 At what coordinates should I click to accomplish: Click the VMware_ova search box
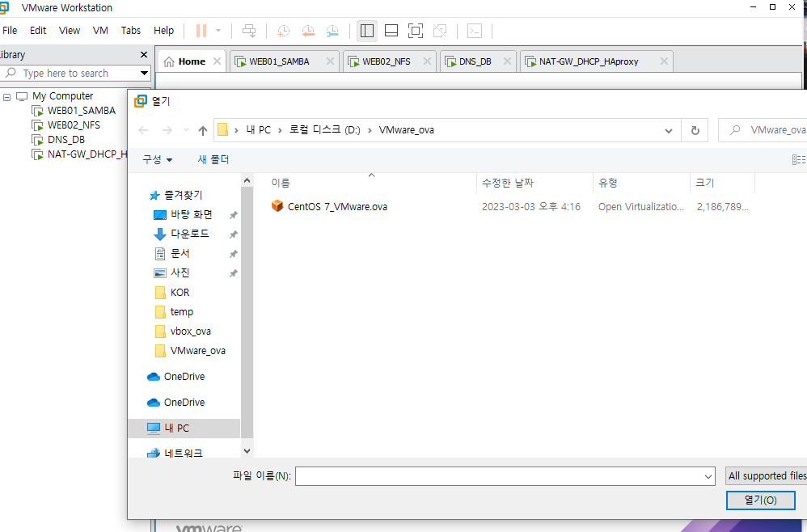(x=764, y=130)
